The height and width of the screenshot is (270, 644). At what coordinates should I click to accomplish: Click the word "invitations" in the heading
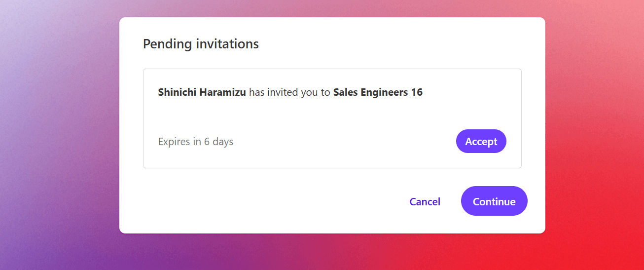227,44
